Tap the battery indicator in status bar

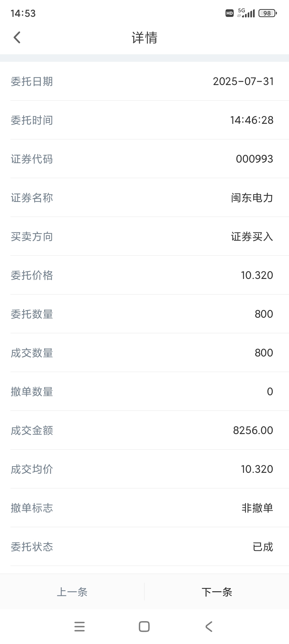pos(268,13)
